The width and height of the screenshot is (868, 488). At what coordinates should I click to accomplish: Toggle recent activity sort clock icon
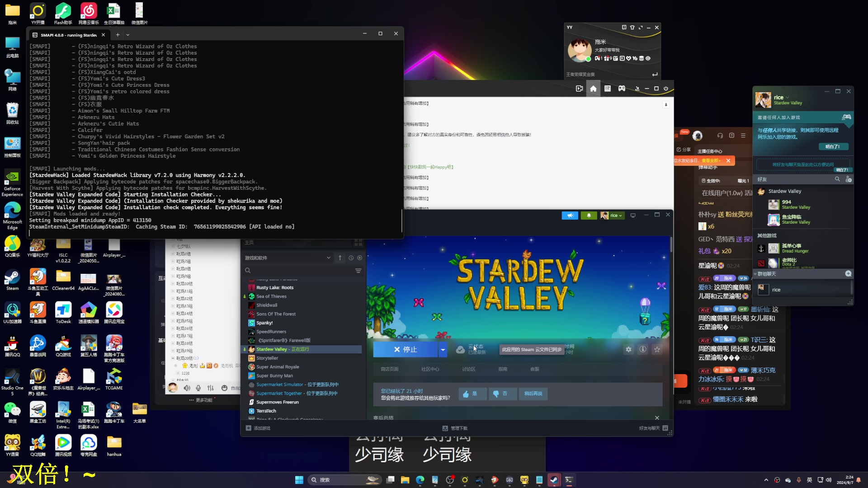click(x=351, y=258)
